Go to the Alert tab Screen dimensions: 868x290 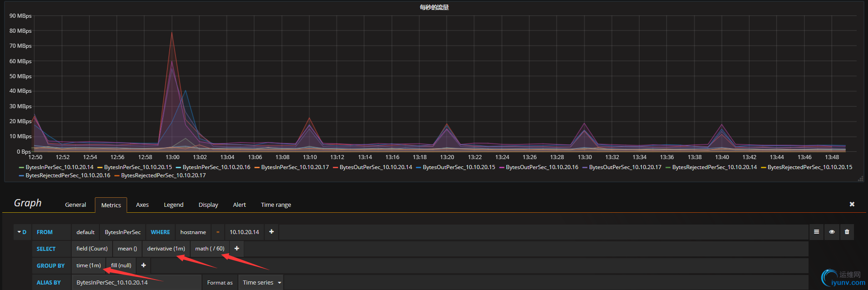click(239, 205)
